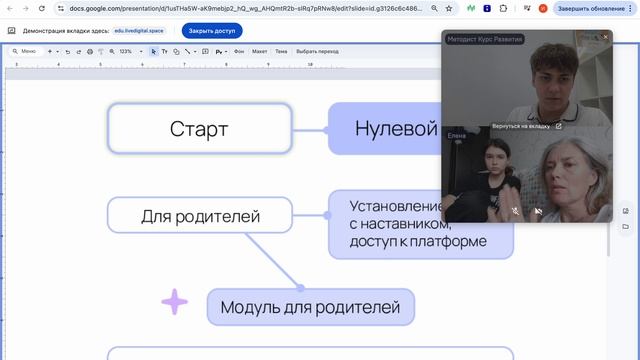Go back to previous browser page
The height and width of the screenshot is (360, 640).
(x=10, y=8)
